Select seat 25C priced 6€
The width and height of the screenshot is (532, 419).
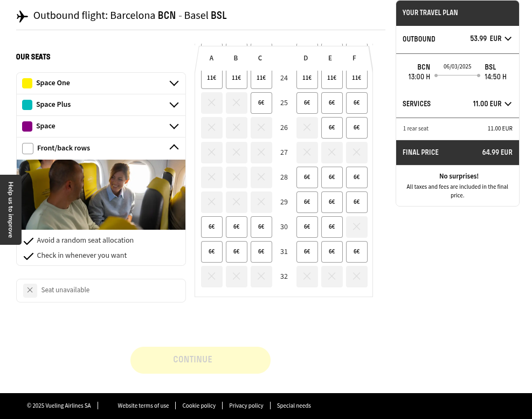click(x=261, y=103)
